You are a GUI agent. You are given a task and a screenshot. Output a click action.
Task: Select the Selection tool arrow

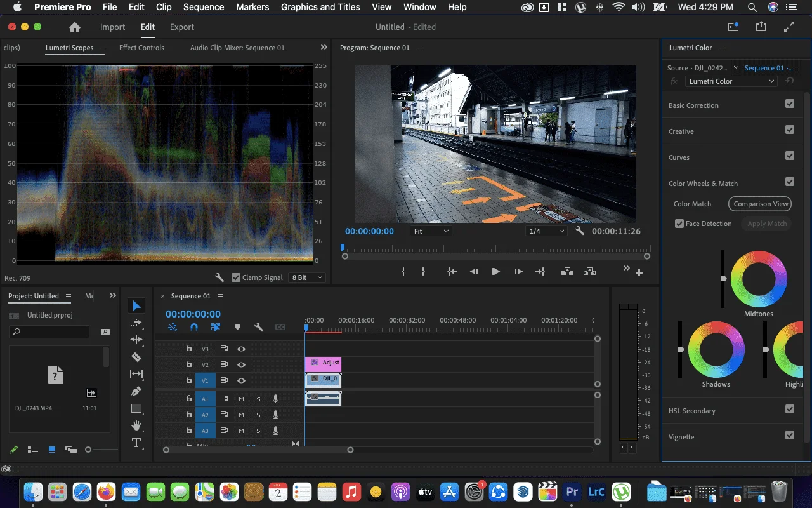click(x=136, y=306)
